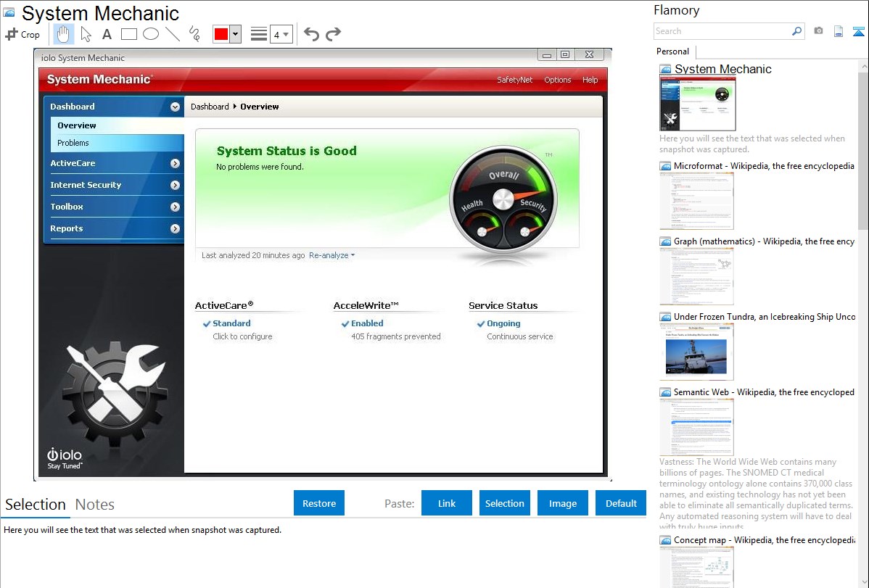Image resolution: width=869 pixels, height=588 pixels.
Task: Expand the Internet Security section arrow
Action: [175, 185]
